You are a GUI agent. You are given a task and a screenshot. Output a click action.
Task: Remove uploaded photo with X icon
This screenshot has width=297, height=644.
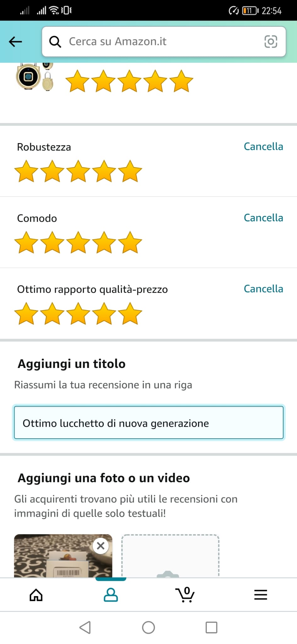coord(101,546)
